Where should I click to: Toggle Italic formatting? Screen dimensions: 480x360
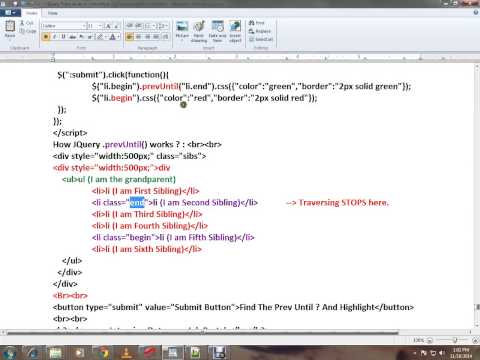tap(55, 37)
